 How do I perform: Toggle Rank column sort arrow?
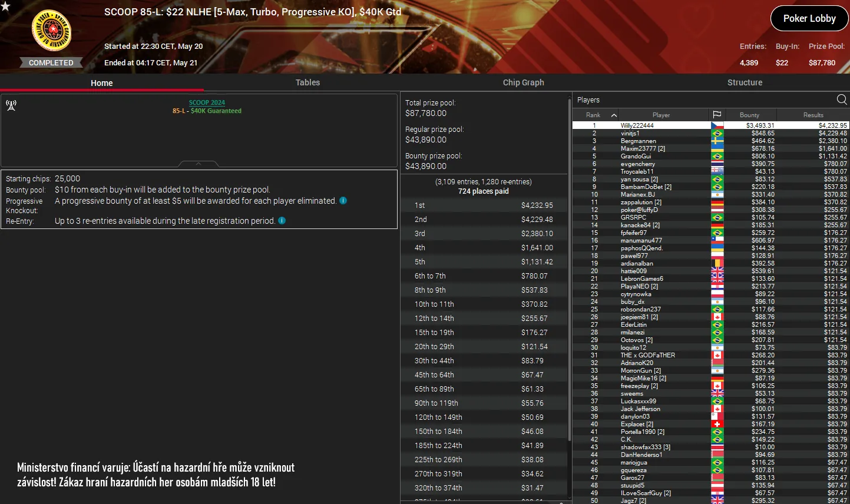[x=614, y=115]
